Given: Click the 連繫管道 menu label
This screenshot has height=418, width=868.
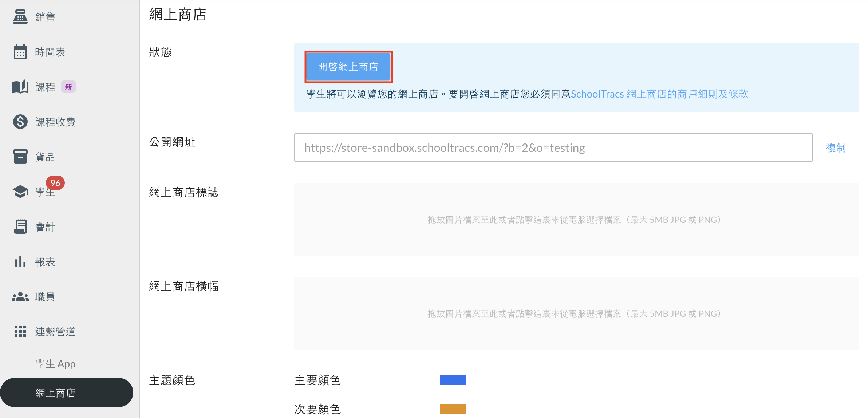Looking at the screenshot, I should click(55, 332).
